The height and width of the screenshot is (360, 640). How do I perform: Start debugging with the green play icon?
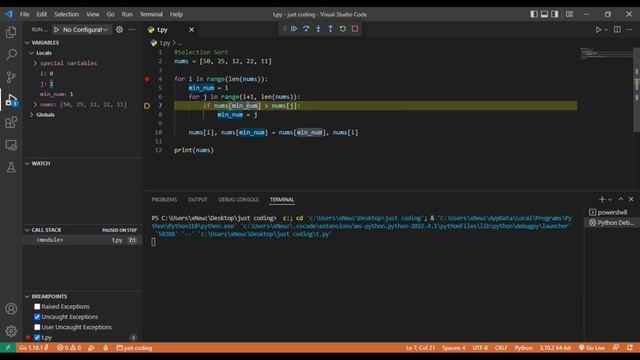tap(57, 29)
